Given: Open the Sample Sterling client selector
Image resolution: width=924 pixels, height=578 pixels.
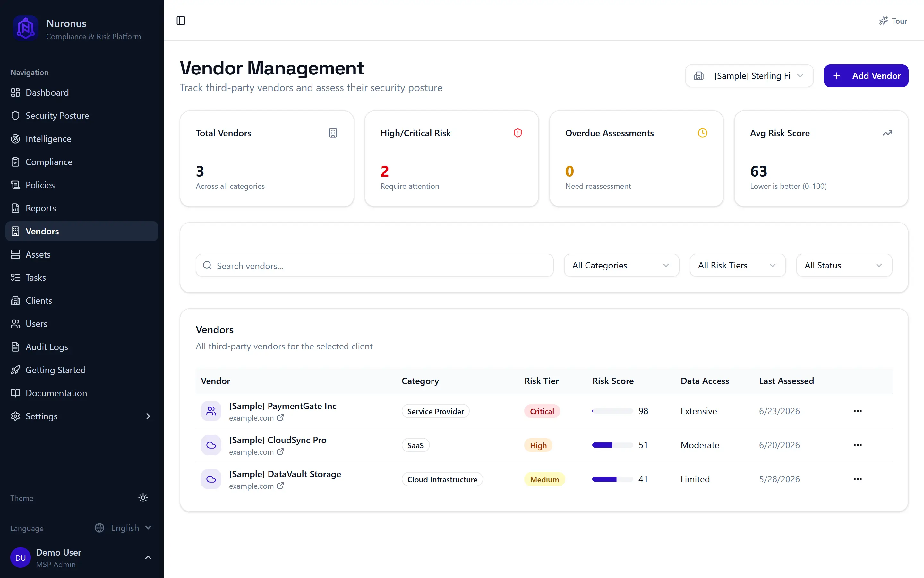Looking at the screenshot, I should [749, 76].
